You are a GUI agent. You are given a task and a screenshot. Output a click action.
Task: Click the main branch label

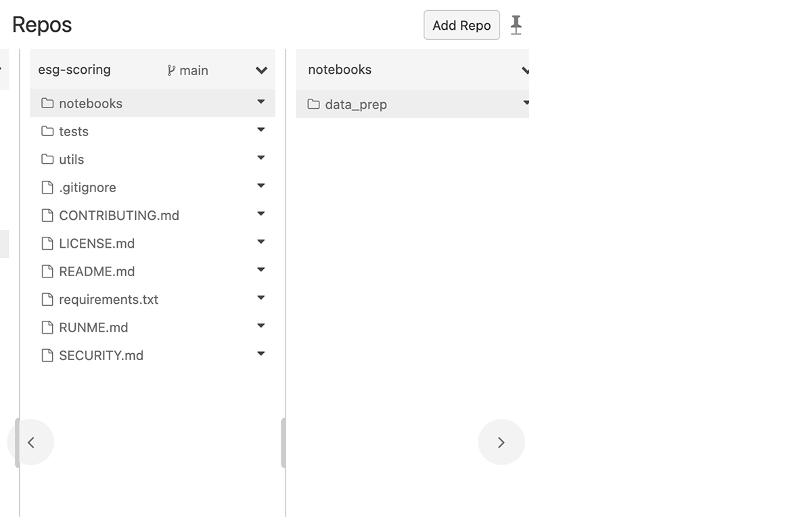[x=194, y=70]
